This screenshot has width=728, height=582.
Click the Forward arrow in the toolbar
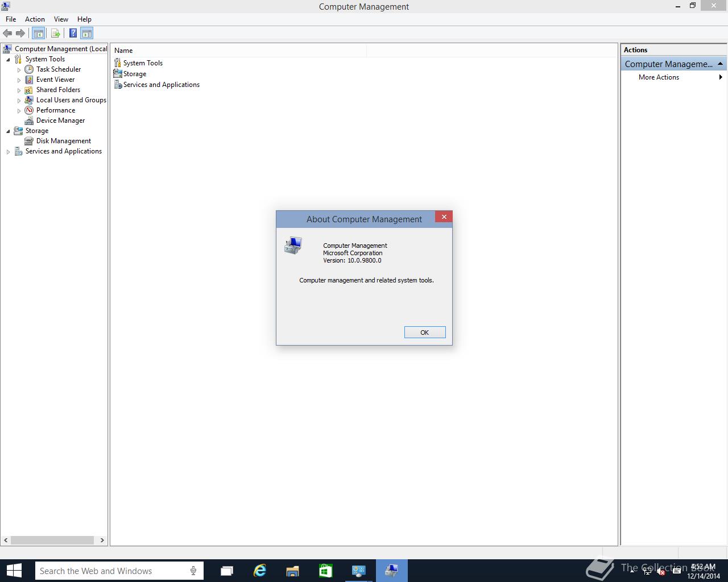click(x=20, y=33)
